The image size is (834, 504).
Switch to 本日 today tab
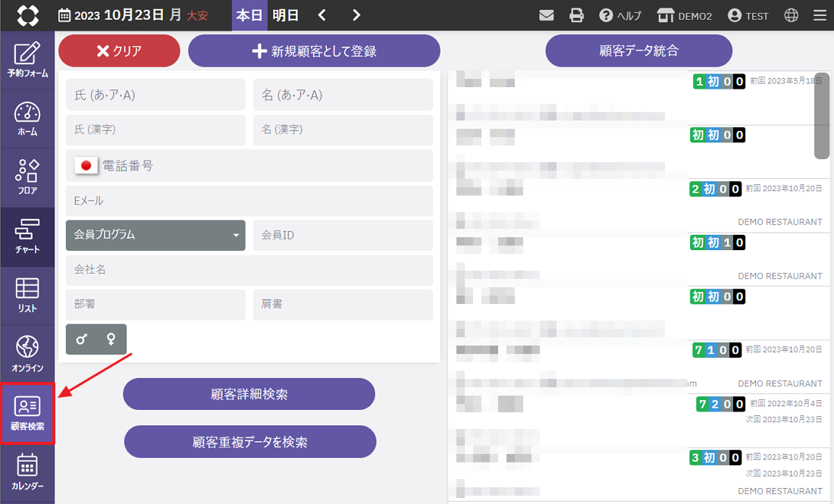[x=249, y=15]
